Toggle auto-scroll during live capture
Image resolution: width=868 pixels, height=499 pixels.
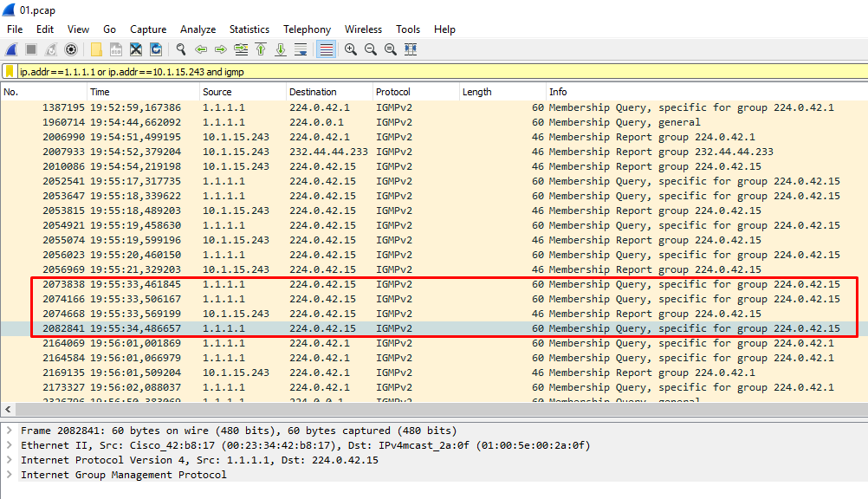point(301,49)
